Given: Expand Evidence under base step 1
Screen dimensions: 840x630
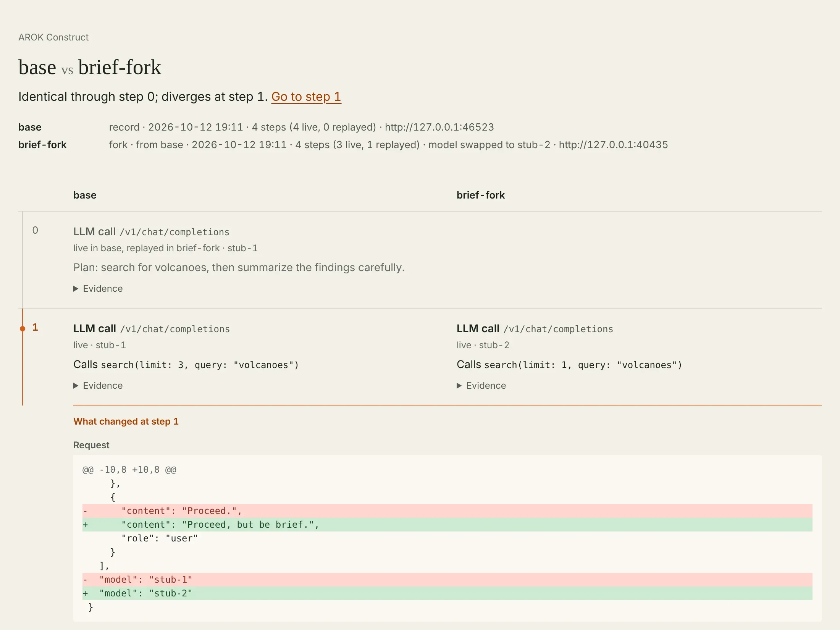Looking at the screenshot, I should (x=98, y=386).
